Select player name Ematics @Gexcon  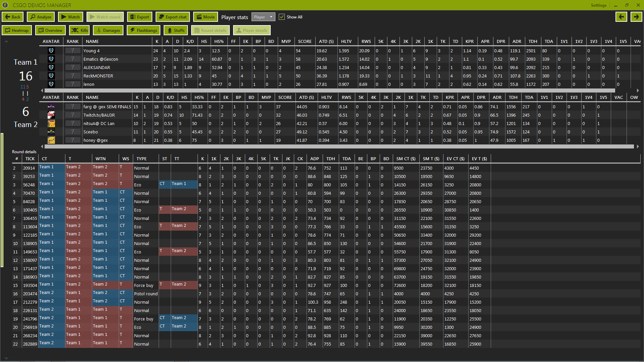[101, 59]
